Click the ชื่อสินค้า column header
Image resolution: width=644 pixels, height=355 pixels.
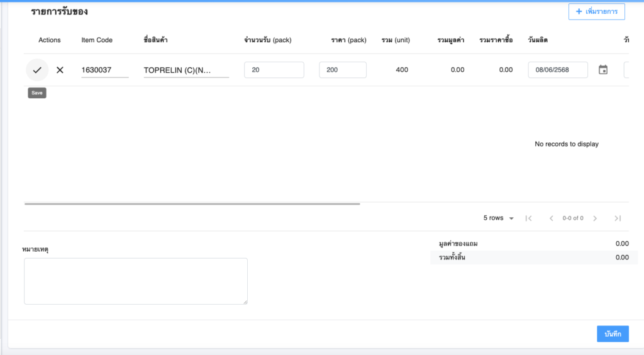click(x=155, y=40)
